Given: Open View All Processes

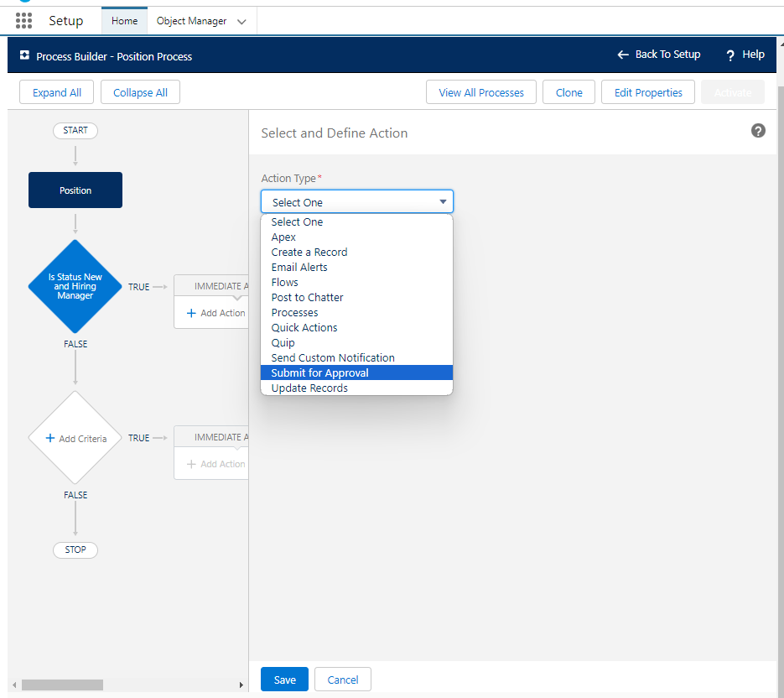Looking at the screenshot, I should click(481, 92).
